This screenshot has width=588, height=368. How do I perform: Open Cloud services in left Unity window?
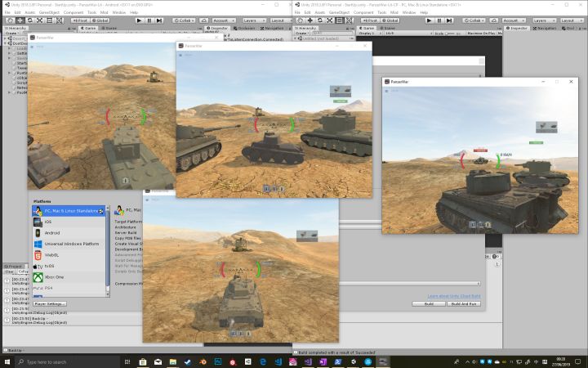point(203,20)
